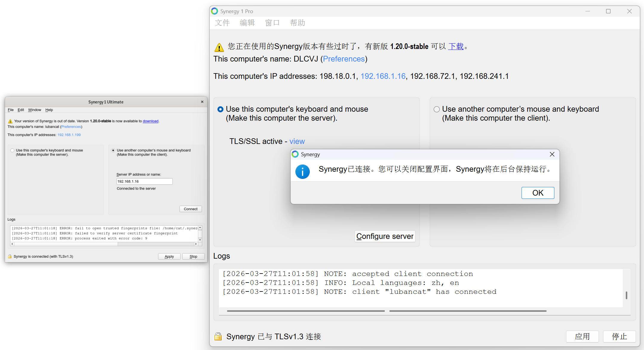Click the Server IP address input field
The image size is (644, 350).
pos(144,181)
